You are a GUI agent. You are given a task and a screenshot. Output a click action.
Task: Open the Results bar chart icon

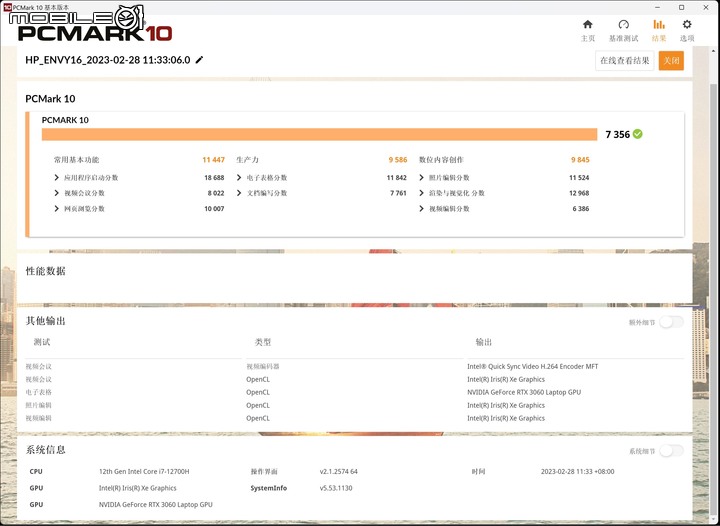coord(659,25)
